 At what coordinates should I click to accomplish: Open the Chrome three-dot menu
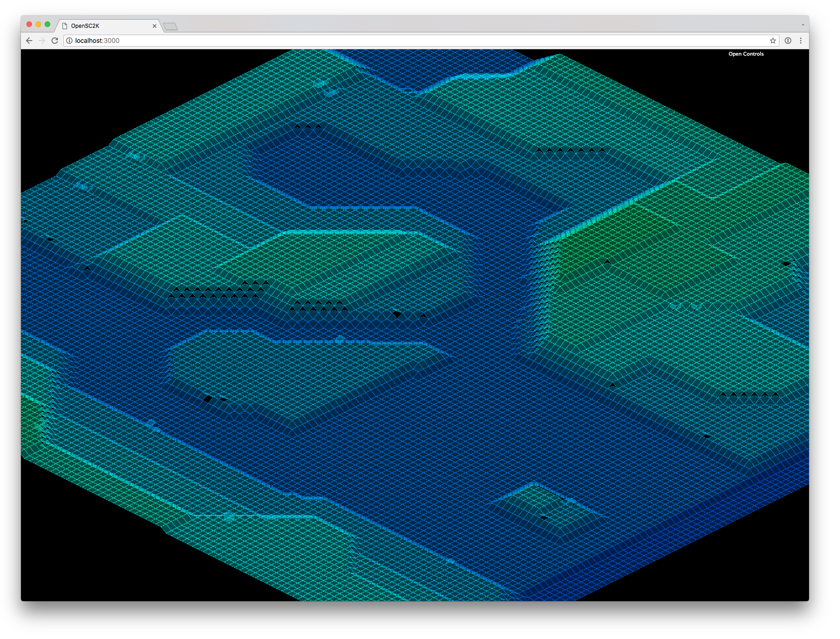coord(801,41)
